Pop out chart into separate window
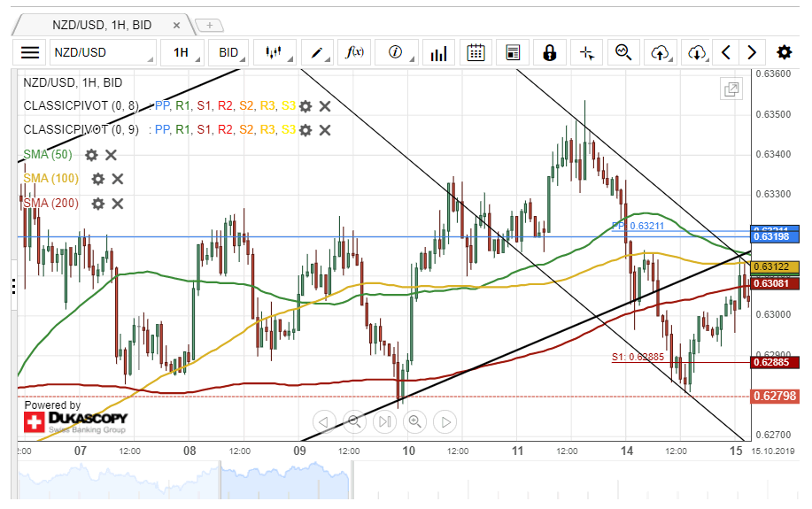 (731, 89)
